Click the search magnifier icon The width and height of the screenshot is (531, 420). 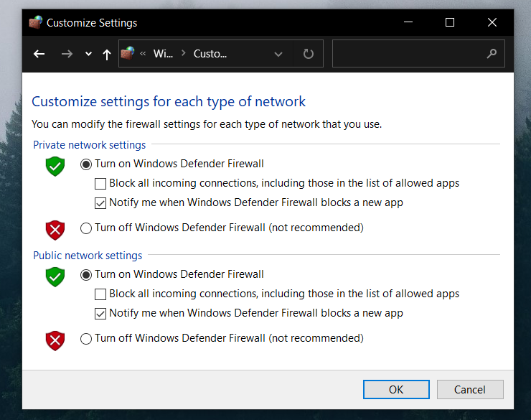(492, 54)
